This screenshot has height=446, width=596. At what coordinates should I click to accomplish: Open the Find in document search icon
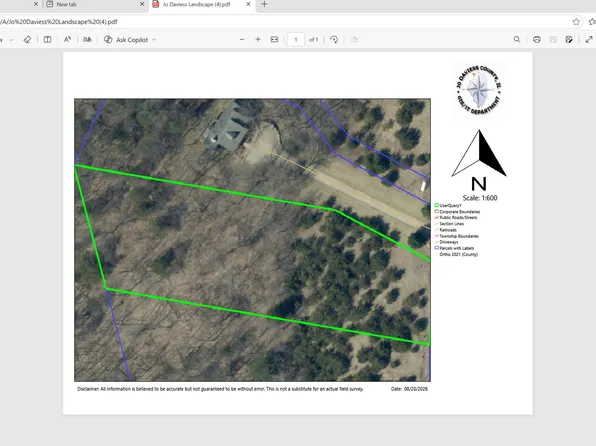coord(517,40)
